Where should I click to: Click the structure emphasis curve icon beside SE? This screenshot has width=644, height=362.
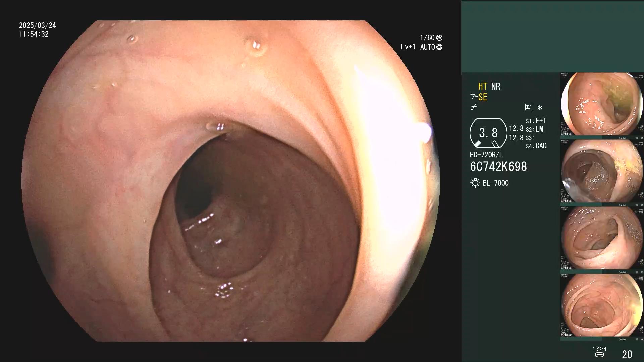(x=473, y=97)
